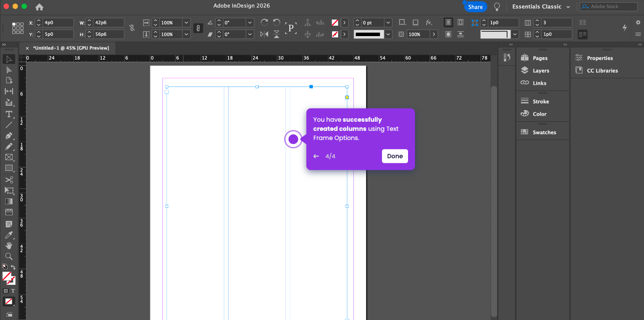Expand the rotation angle dropdown

tap(250, 23)
